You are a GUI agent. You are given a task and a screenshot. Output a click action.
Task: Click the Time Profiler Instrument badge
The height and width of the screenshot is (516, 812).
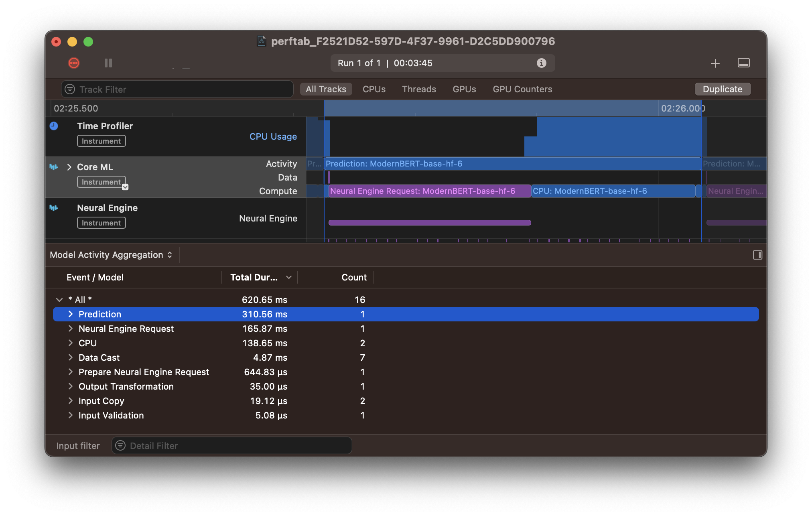[101, 141]
